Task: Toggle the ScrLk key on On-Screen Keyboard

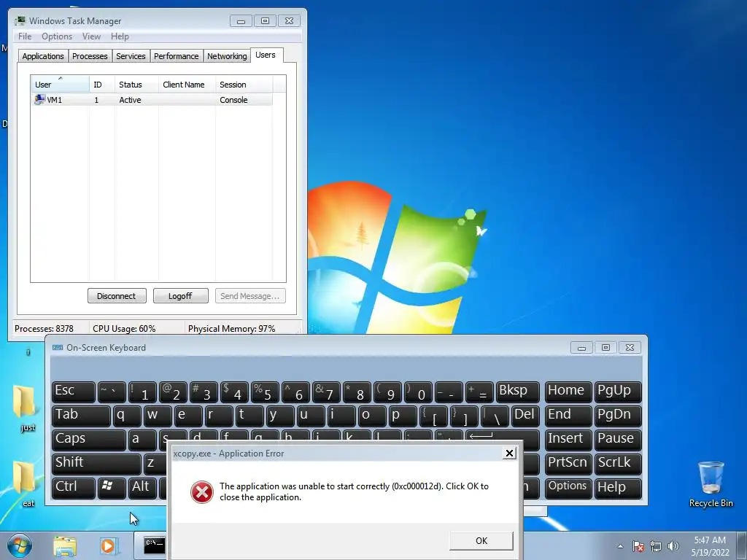Action: [618, 463]
